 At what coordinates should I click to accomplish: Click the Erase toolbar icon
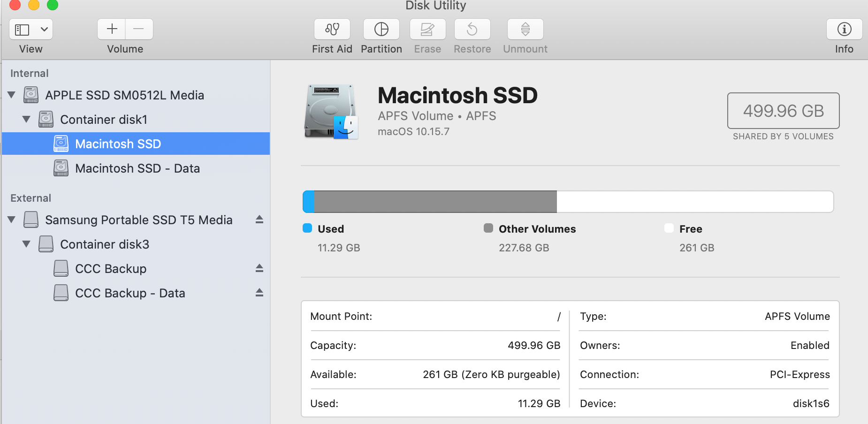coord(427,30)
